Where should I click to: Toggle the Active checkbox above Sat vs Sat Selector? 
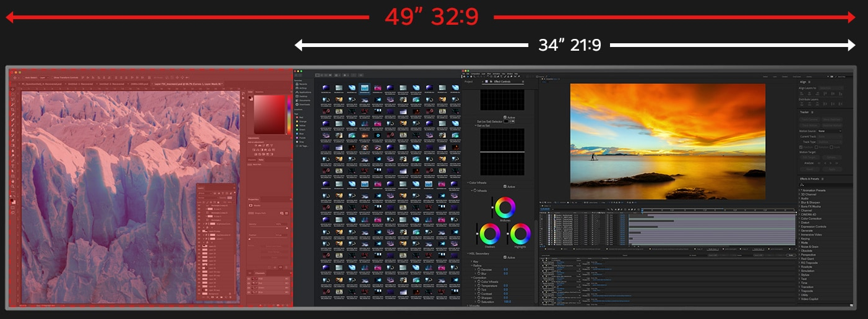(x=505, y=117)
